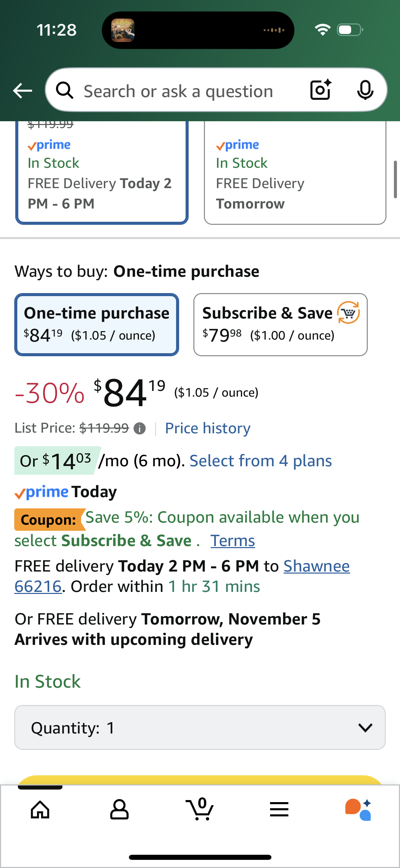Image resolution: width=400 pixels, height=868 pixels.
Task: Open the Home tab icon
Action: [x=40, y=810]
